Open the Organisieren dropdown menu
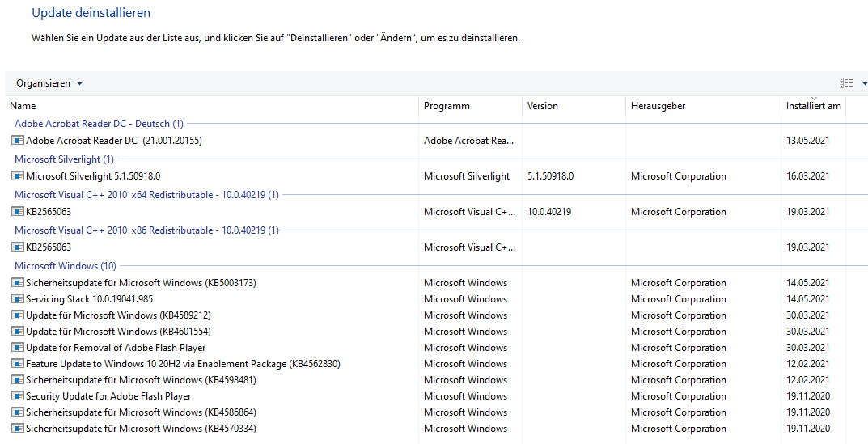 [49, 83]
